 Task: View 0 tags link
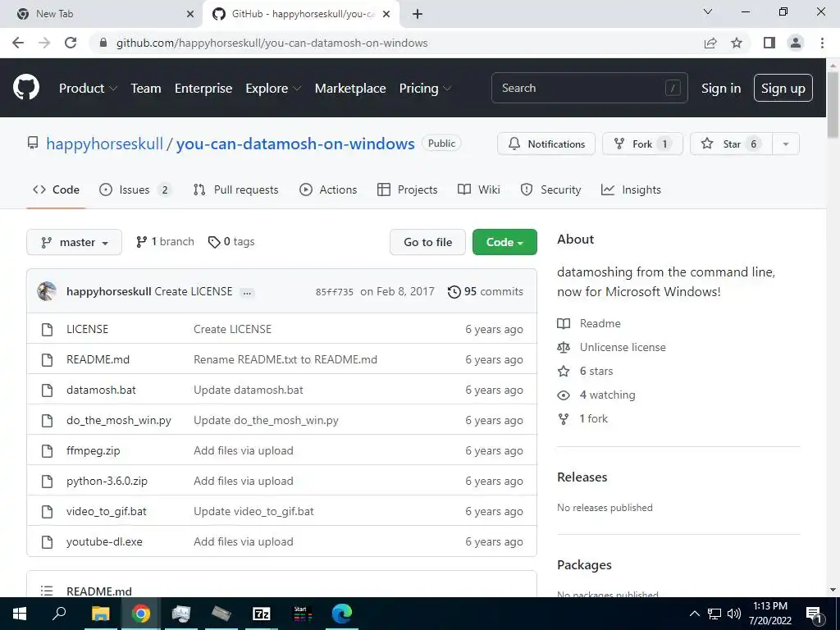tap(231, 242)
